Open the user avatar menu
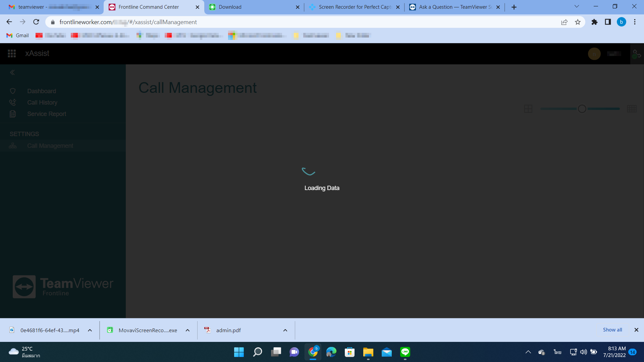 (594, 54)
